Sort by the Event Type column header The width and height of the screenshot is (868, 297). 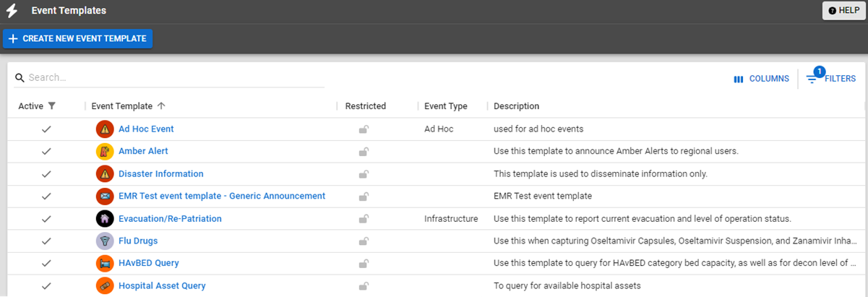(445, 106)
